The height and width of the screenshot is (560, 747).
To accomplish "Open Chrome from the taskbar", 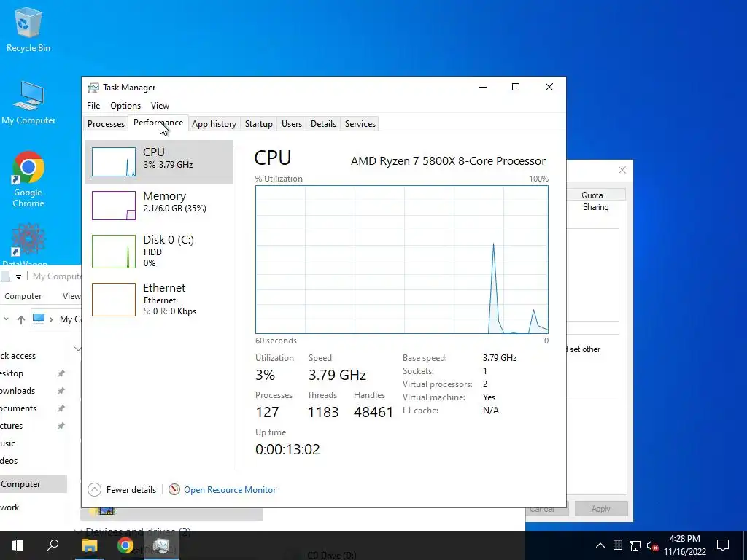I will 125,545.
